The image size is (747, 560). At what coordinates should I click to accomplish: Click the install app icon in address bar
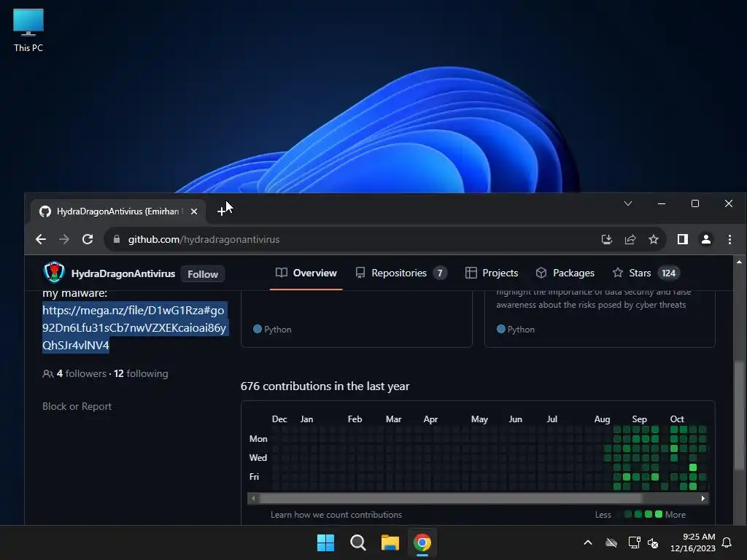[606, 239]
